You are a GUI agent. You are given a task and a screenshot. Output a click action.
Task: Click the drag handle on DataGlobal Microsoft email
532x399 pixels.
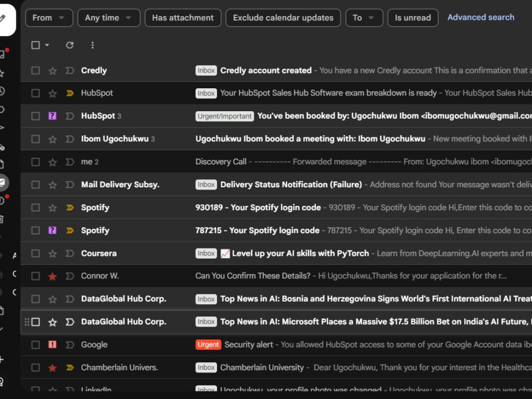tap(27, 322)
